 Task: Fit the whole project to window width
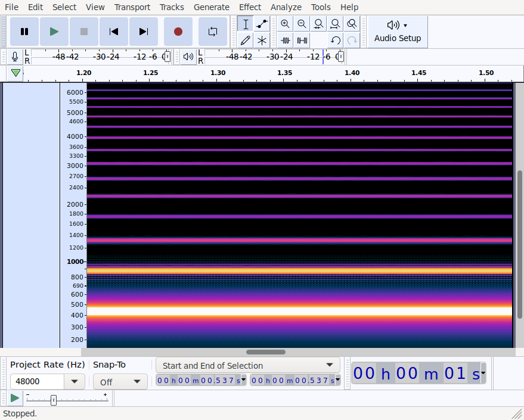[335, 24]
